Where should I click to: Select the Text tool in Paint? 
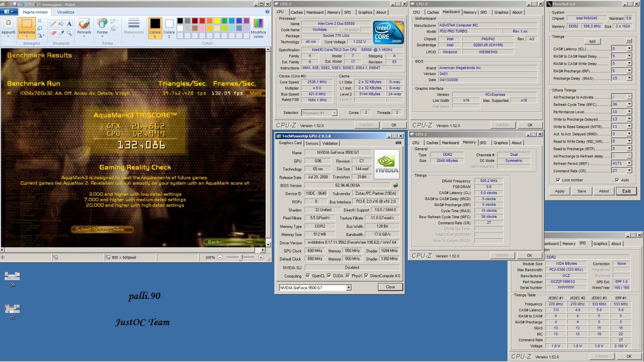pos(69,24)
